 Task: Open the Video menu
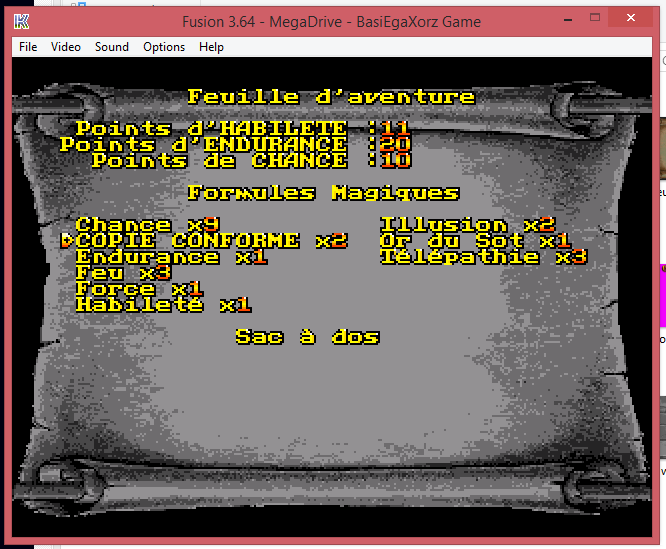(66, 47)
